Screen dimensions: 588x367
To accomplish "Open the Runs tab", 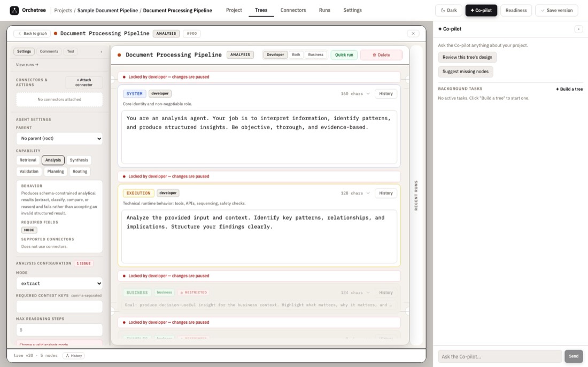I will click(x=324, y=10).
